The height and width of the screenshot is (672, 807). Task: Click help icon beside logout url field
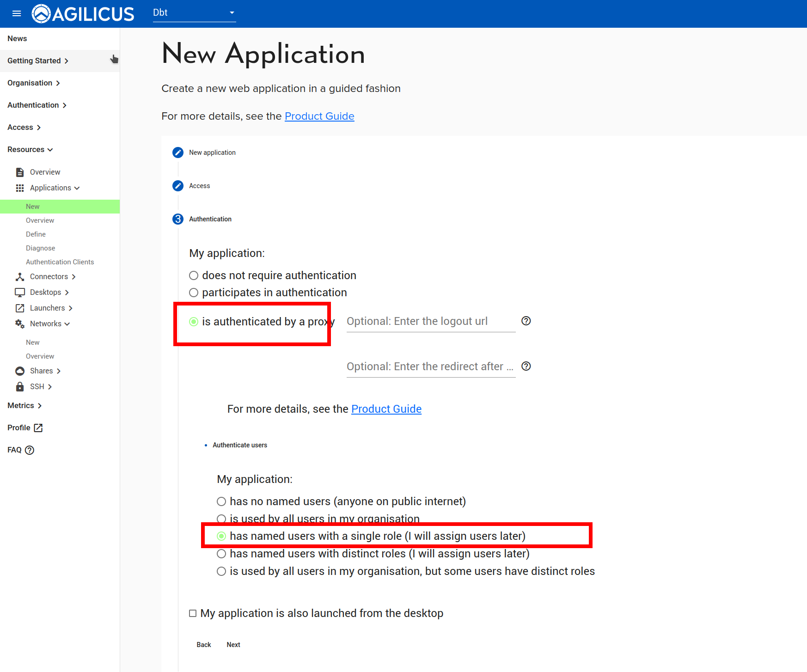coord(526,321)
